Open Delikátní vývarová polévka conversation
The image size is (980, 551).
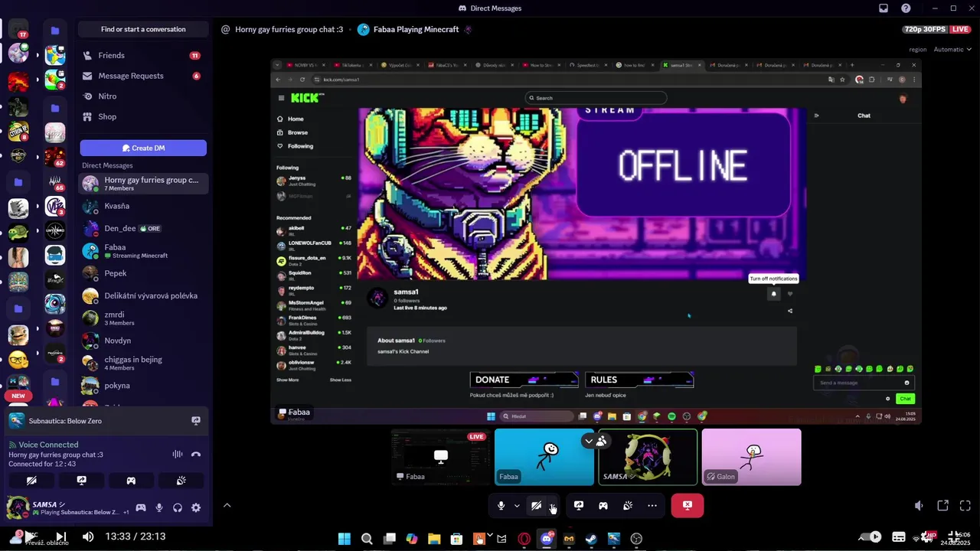click(143, 295)
